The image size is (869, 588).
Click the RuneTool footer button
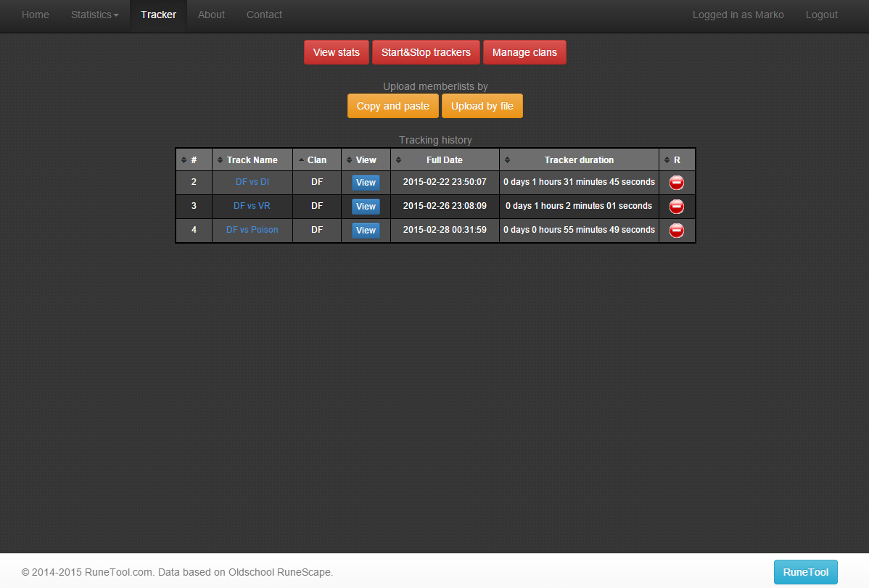coord(805,572)
